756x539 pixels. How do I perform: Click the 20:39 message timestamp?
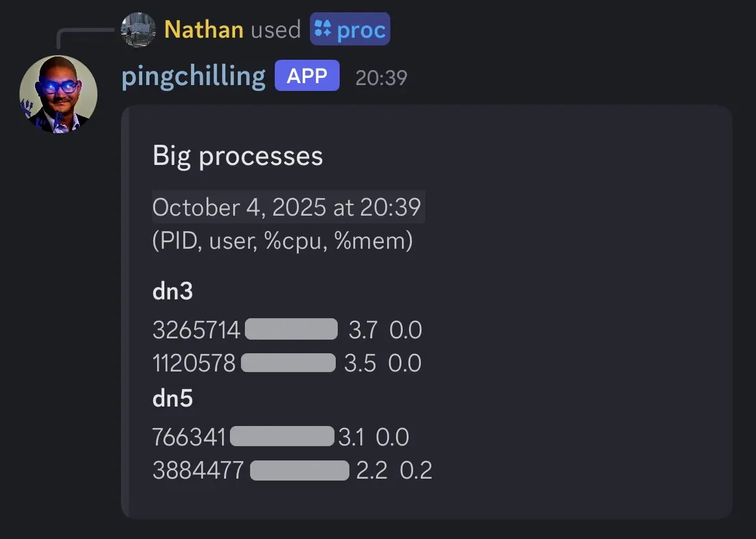pos(381,78)
